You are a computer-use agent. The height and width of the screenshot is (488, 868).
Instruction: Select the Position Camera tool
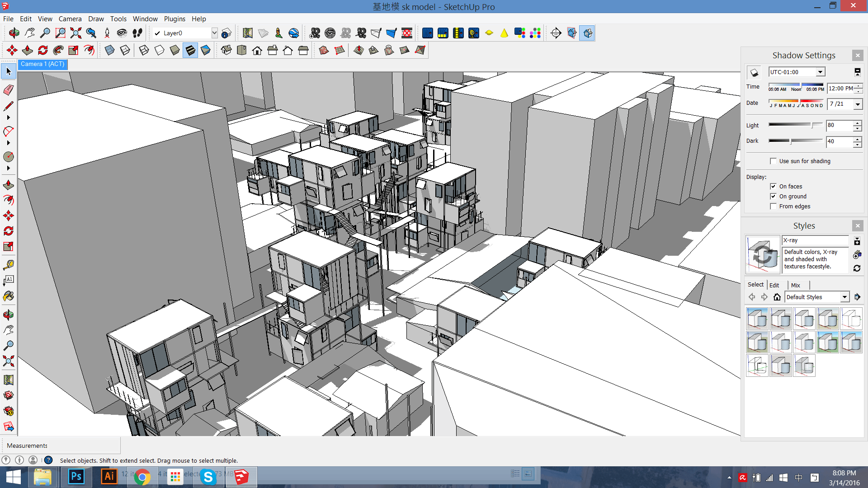[107, 33]
